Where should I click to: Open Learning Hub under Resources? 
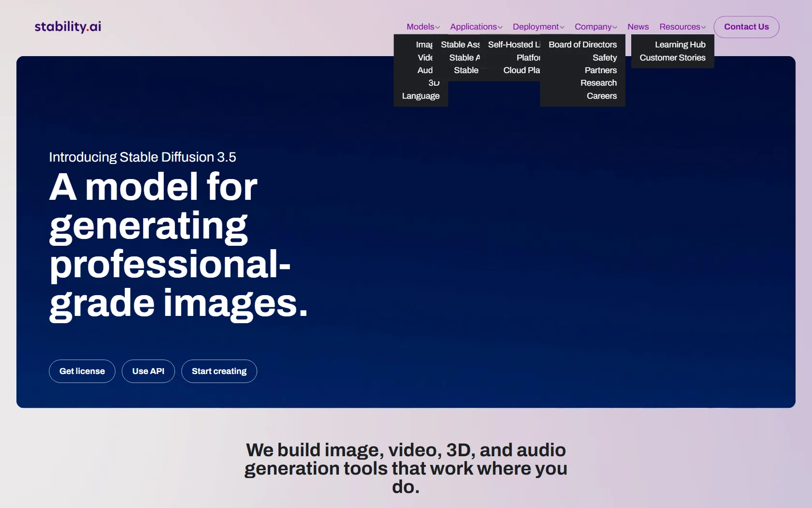click(680, 45)
